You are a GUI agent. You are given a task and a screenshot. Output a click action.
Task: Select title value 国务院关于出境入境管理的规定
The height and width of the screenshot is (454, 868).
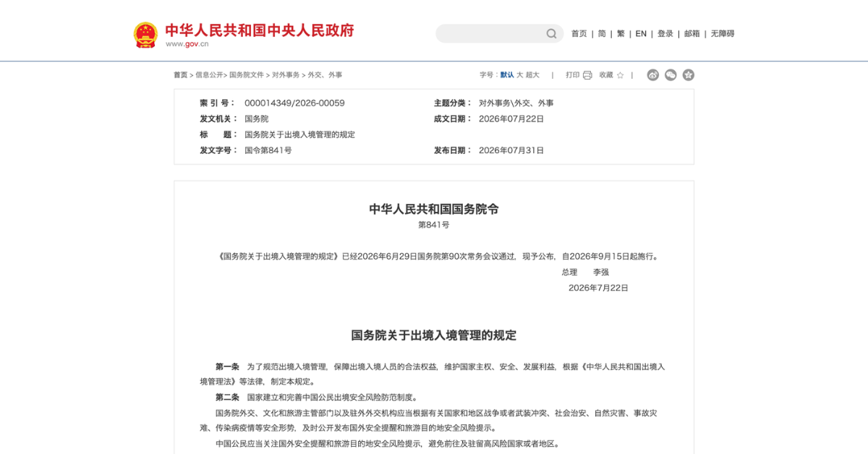click(x=299, y=135)
